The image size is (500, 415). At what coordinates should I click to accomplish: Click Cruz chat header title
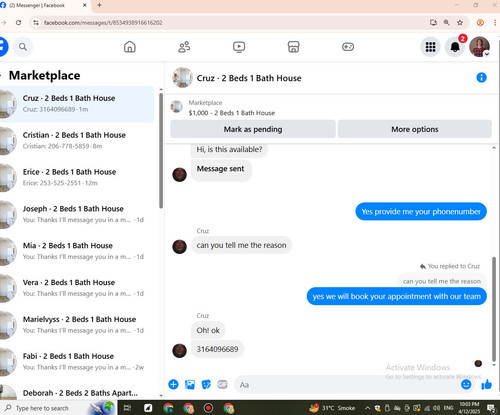coord(249,78)
